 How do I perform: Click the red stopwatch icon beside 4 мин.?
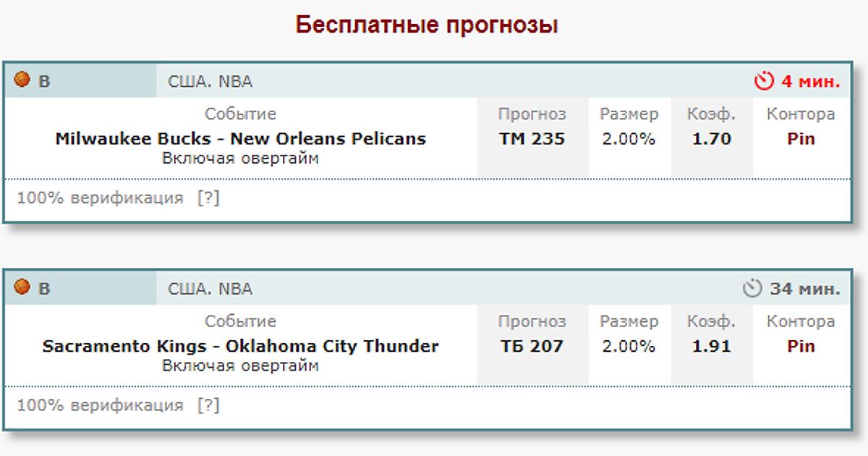(764, 81)
